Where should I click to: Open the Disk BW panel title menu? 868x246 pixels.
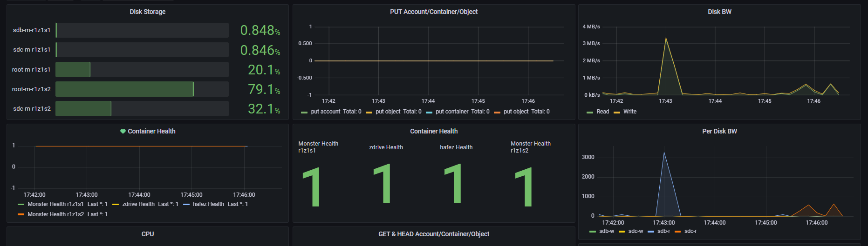click(719, 12)
